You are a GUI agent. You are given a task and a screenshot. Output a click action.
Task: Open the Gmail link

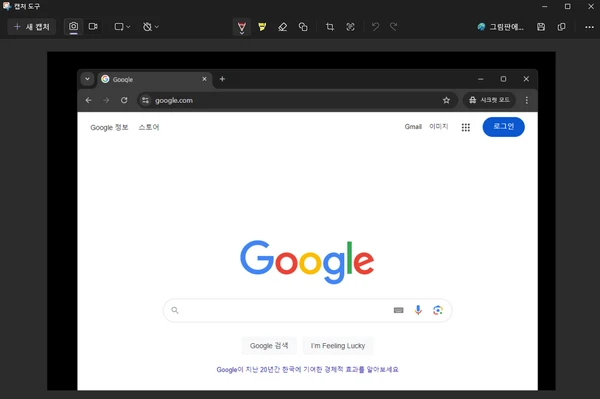(x=413, y=127)
